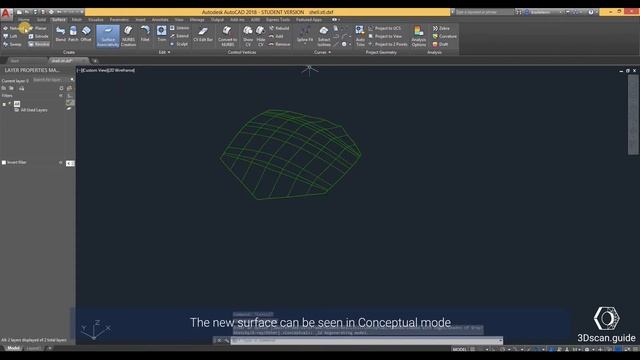
Task: Expand the Edit panel dropdown
Action: [x=164, y=52]
